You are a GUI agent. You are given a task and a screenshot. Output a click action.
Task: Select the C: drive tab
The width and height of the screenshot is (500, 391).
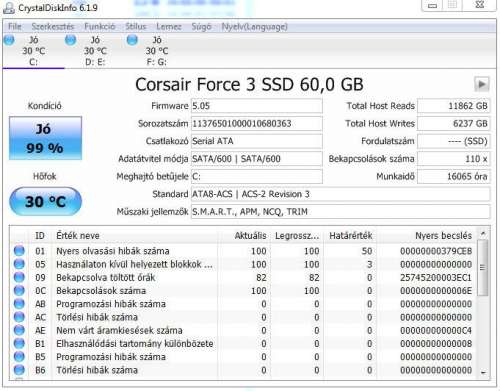[x=33, y=51]
